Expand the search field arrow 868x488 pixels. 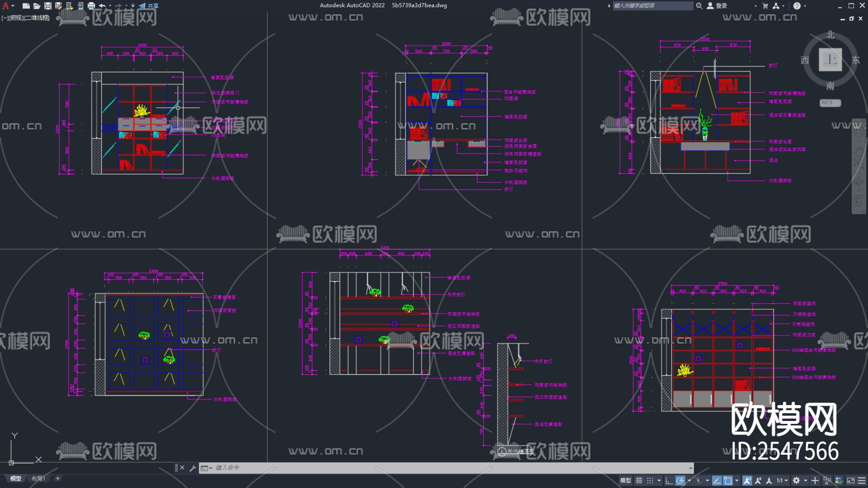(x=609, y=6)
